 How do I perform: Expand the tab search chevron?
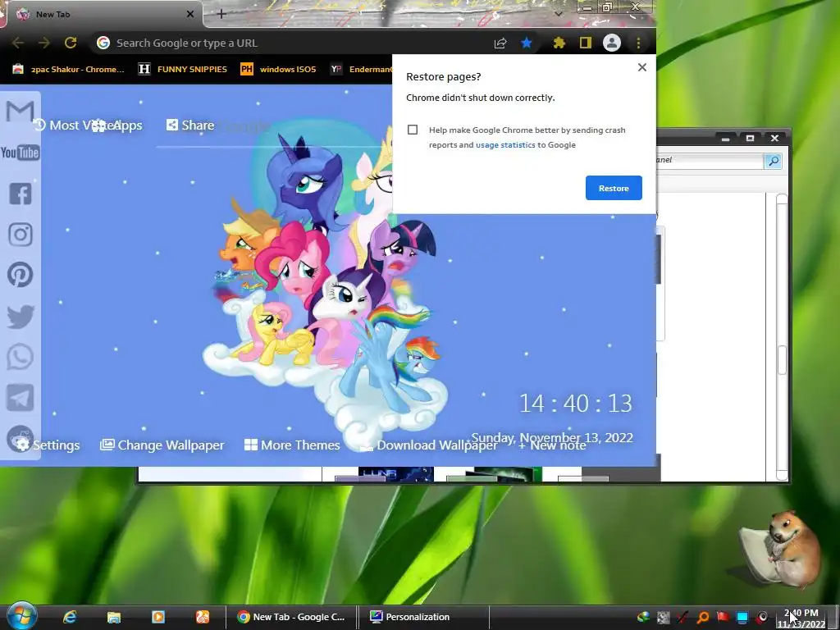coord(558,14)
